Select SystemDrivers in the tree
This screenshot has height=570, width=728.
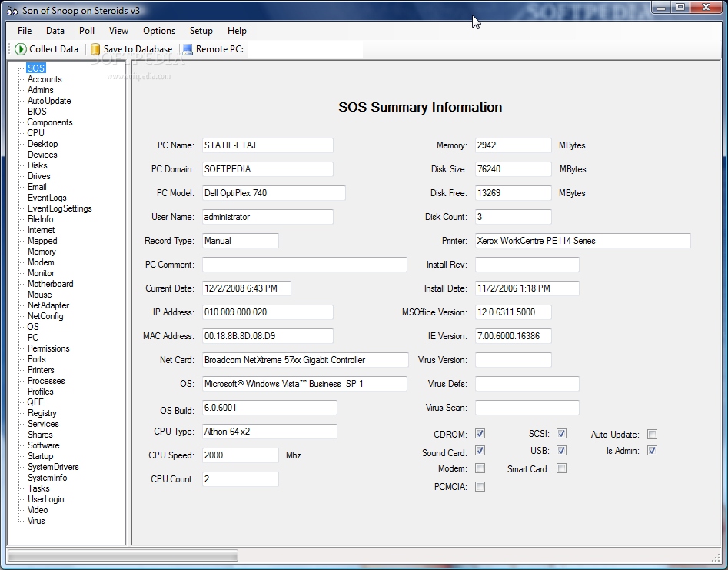point(53,467)
